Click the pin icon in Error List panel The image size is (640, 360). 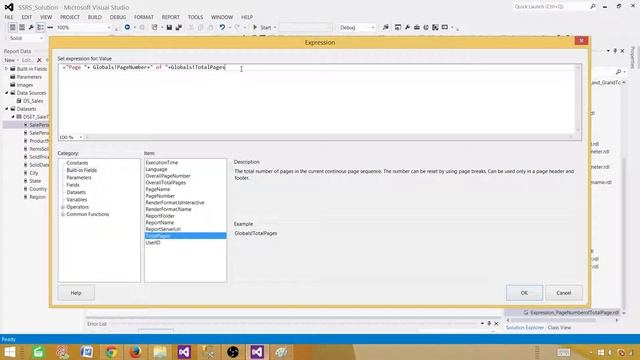(x=489, y=323)
